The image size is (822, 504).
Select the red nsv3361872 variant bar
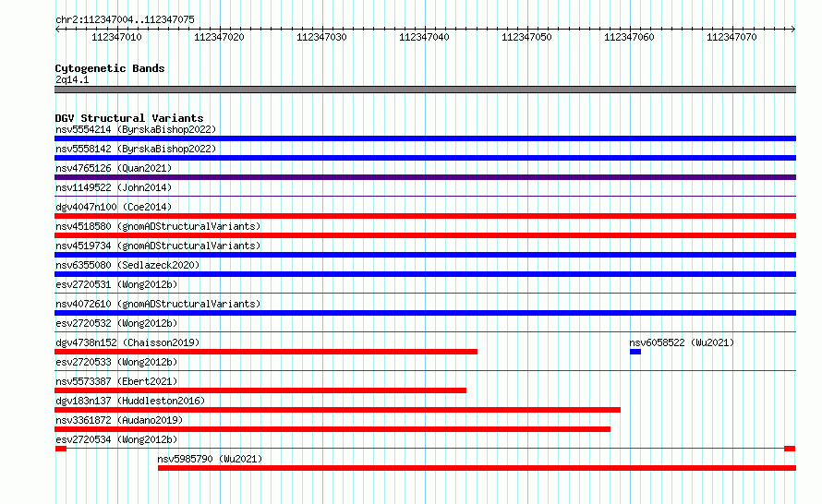(x=332, y=429)
